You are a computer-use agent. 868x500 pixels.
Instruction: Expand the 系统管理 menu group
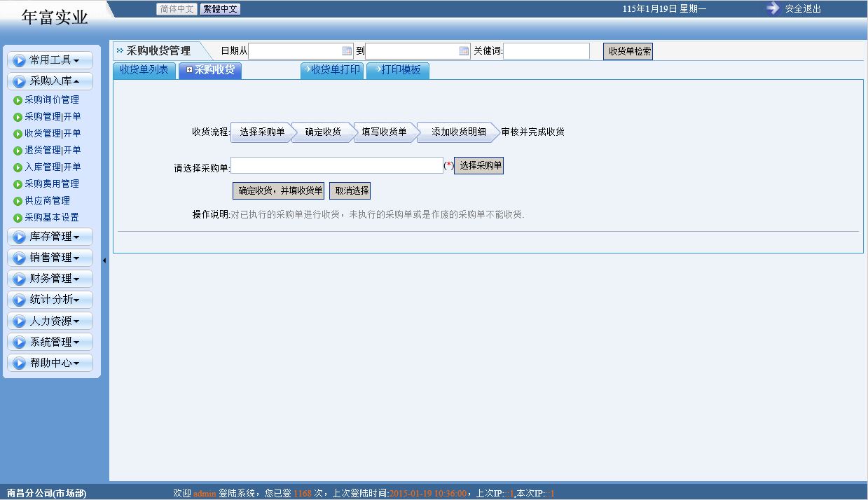50,342
